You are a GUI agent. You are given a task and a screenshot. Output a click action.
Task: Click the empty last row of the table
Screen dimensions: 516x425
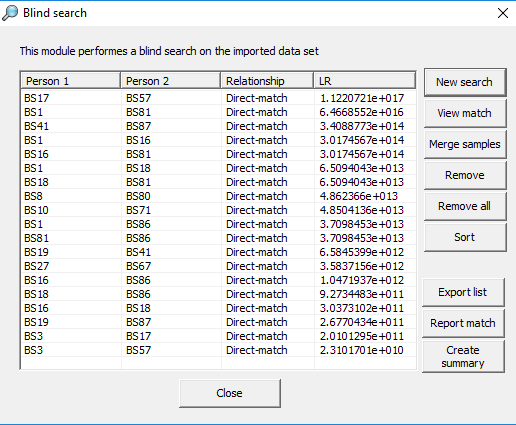[x=218, y=363]
